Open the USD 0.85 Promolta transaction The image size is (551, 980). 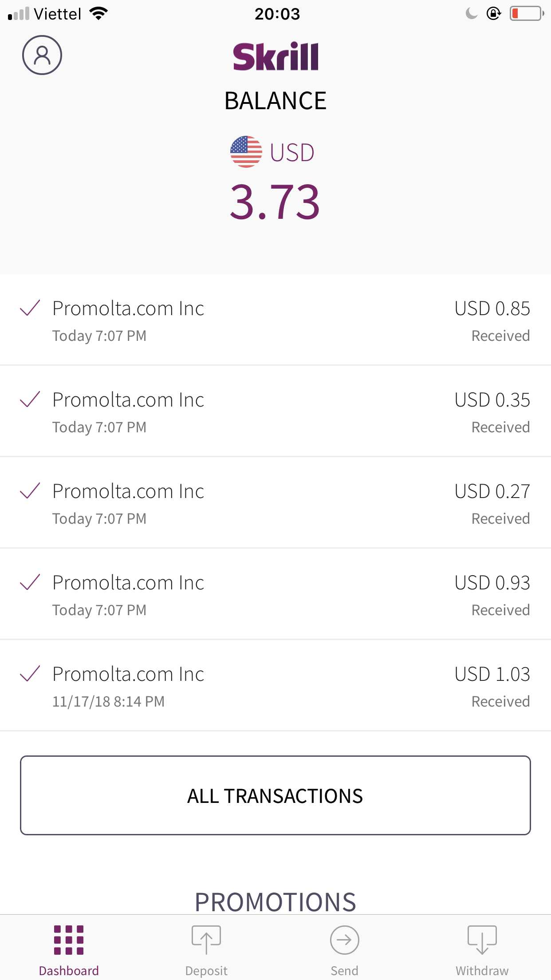point(275,320)
